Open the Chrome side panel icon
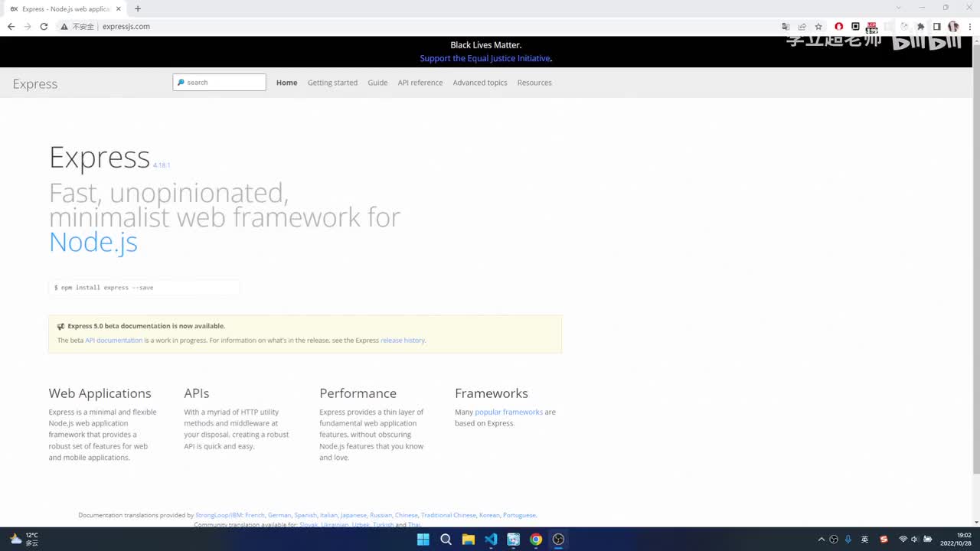This screenshot has width=980, height=551. pos(936,26)
